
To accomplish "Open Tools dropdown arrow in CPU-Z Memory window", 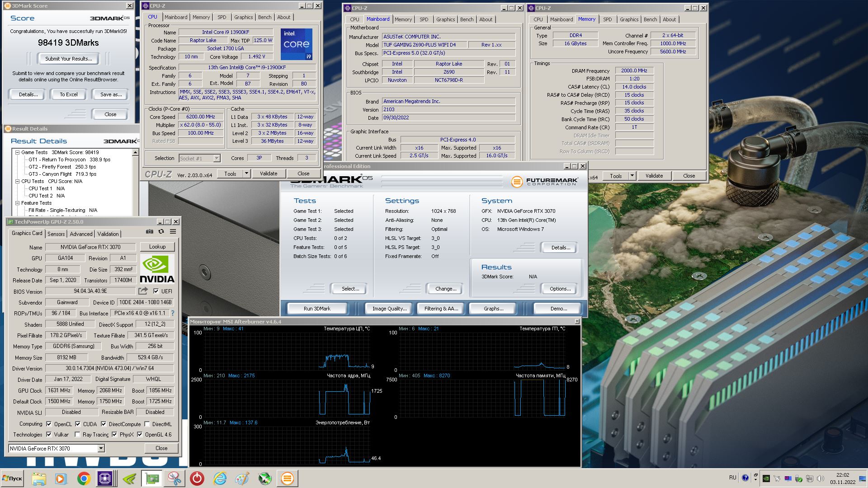I will (632, 176).
